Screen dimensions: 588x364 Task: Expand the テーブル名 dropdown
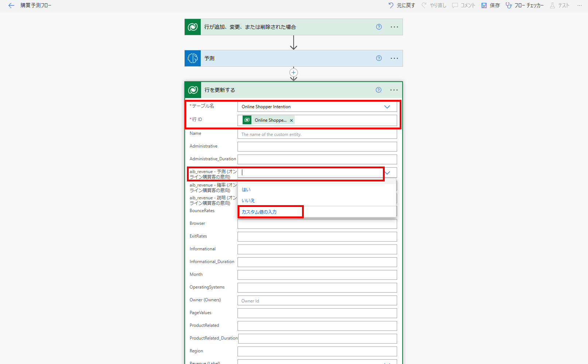click(x=387, y=107)
